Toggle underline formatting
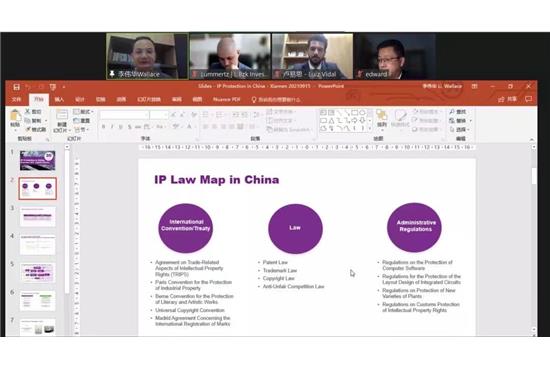The image size is (550, 368). (121, 127)
